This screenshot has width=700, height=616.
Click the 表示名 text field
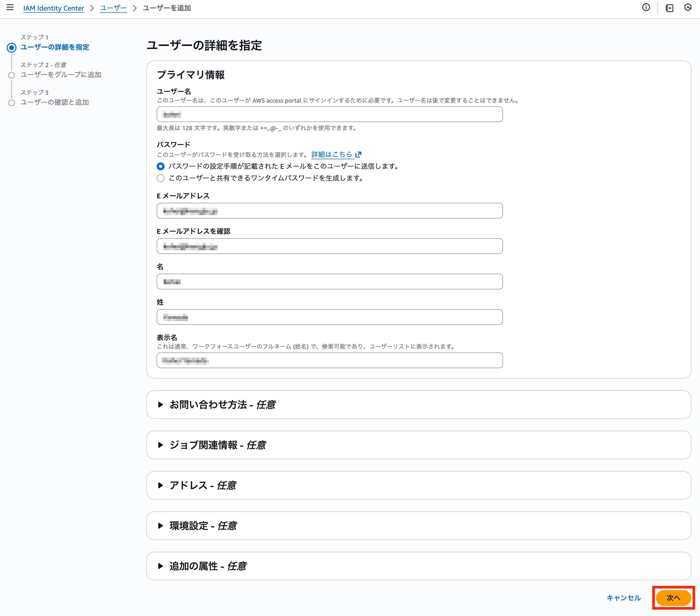[329, 360]
